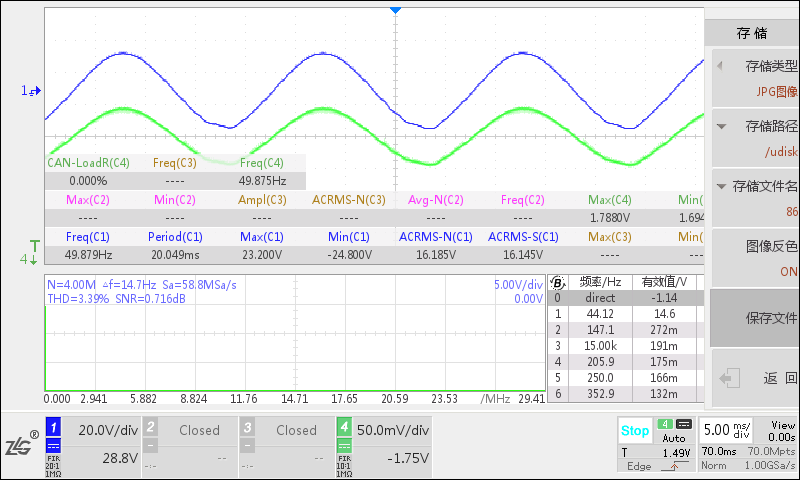Click the 70.0Mpts memory depth readout
Viewport: 800px width, 480px height.
771,451
